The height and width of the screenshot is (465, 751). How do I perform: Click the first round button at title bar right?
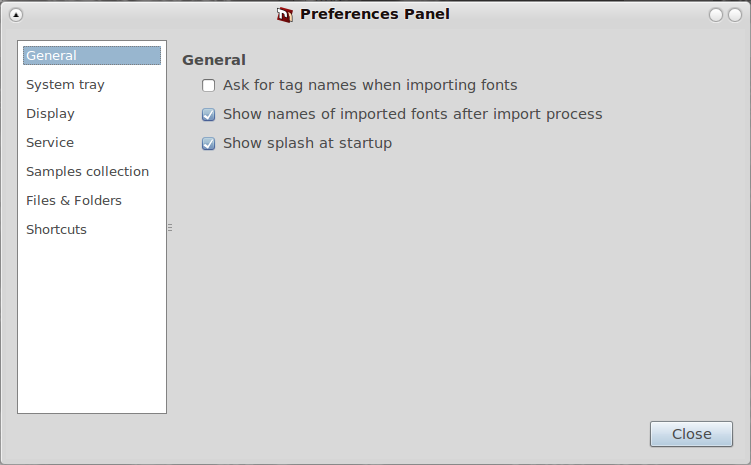coord(716,15)
